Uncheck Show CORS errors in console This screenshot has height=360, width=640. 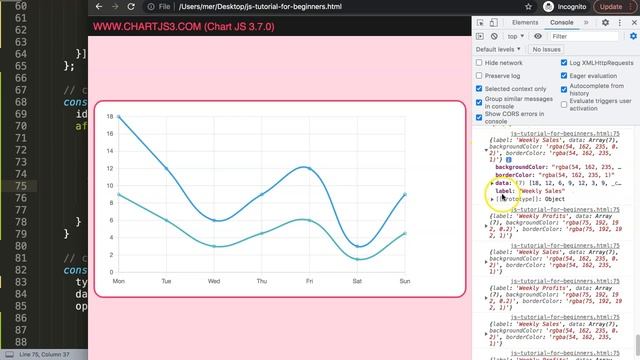(x=479, y=118)
